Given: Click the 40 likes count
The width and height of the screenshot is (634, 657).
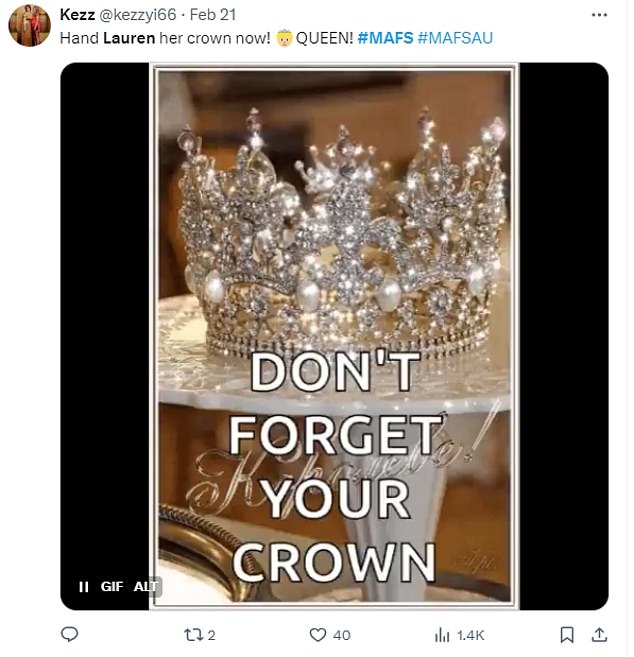Looking at the screenshot, I should pos(342,635).
